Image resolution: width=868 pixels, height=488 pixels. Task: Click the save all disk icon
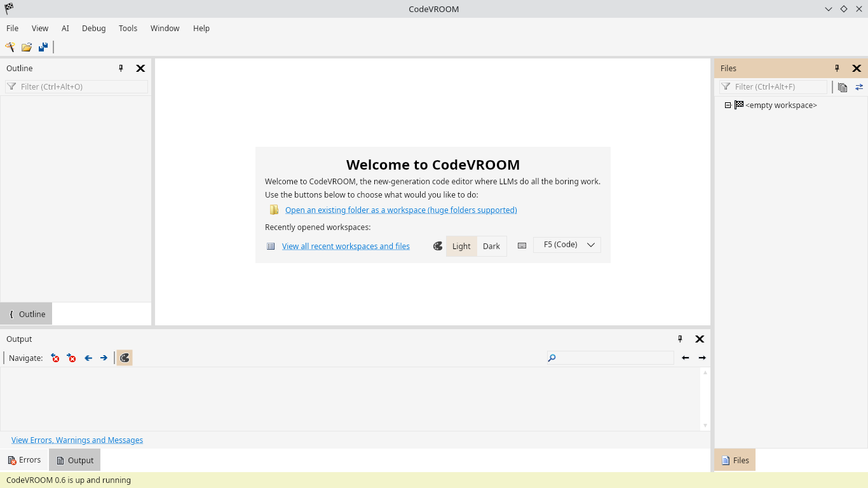coord(43,47)
